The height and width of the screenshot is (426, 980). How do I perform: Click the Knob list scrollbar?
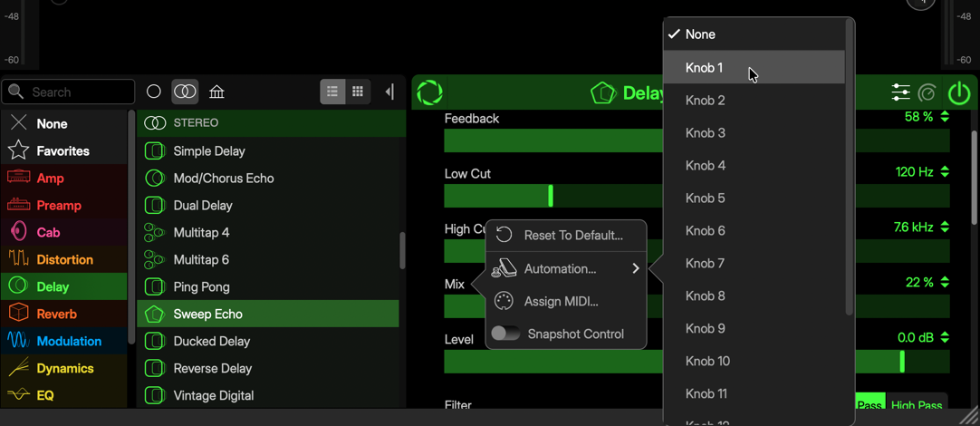849,168
